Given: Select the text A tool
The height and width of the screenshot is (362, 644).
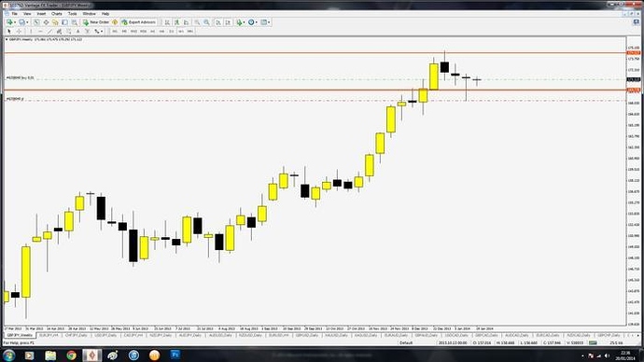Looking at the screenshot, I should click(78, 31).
